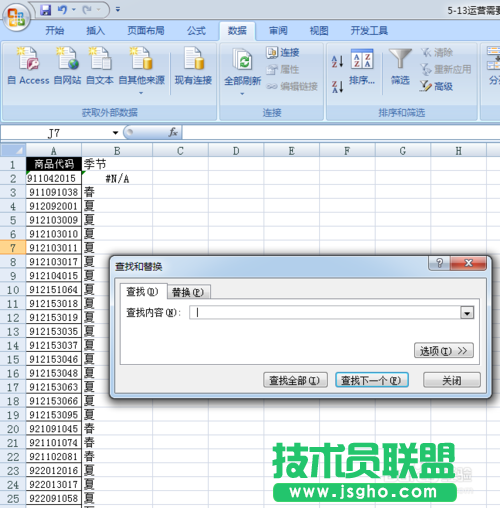Clear filter (清除) in ribbon

click(x=437, y=52)
